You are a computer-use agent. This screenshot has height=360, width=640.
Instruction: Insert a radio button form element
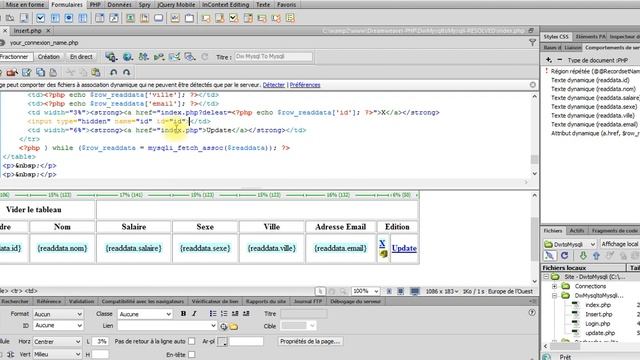pos(69,18)
